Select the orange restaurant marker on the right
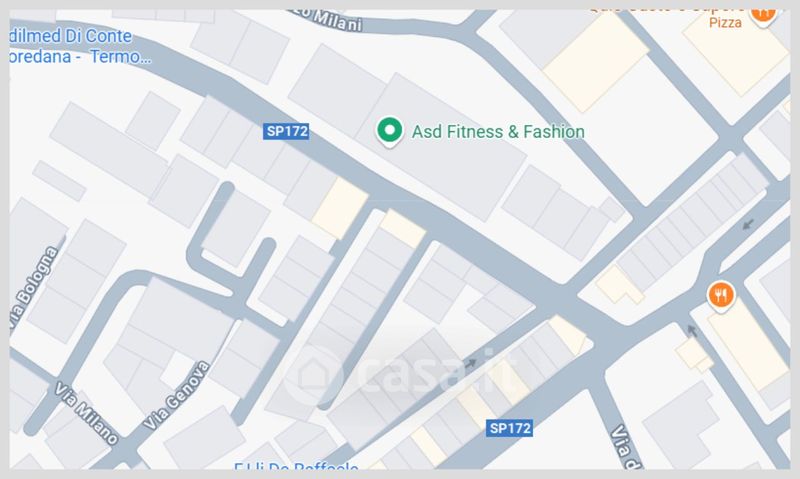The height and width of the screenshot is (479, 800). [720, 295]
